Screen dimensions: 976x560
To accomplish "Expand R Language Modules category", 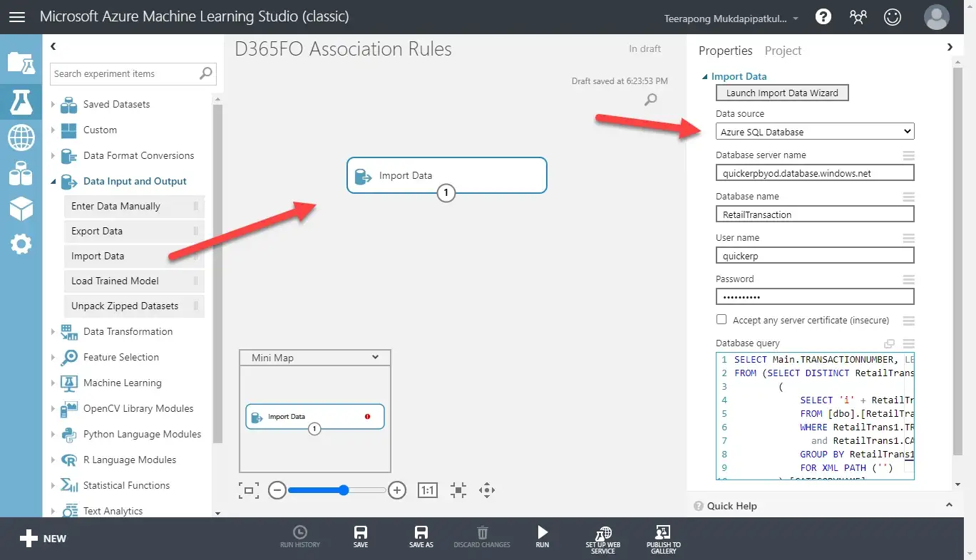I will pyautogui.click(x=53, y=460).
